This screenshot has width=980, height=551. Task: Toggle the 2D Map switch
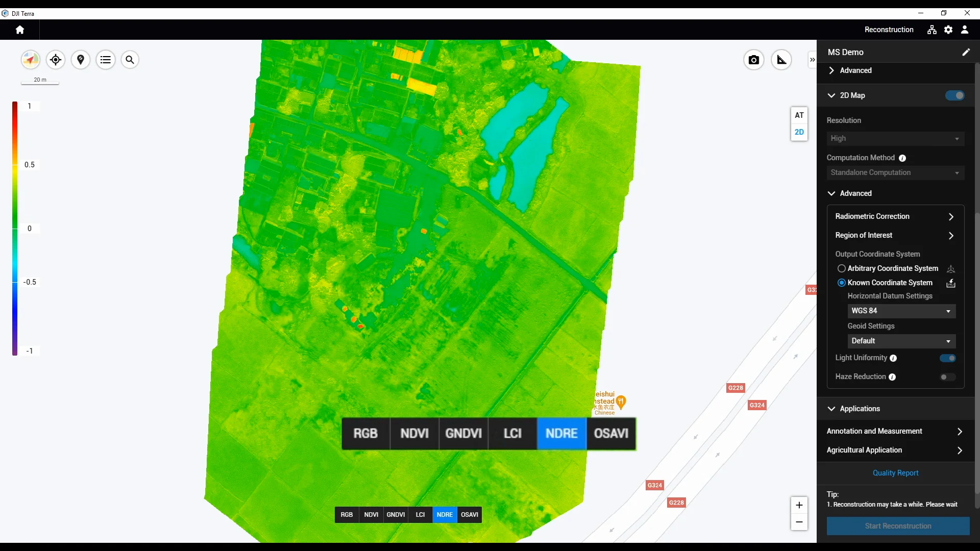point(955,95)
